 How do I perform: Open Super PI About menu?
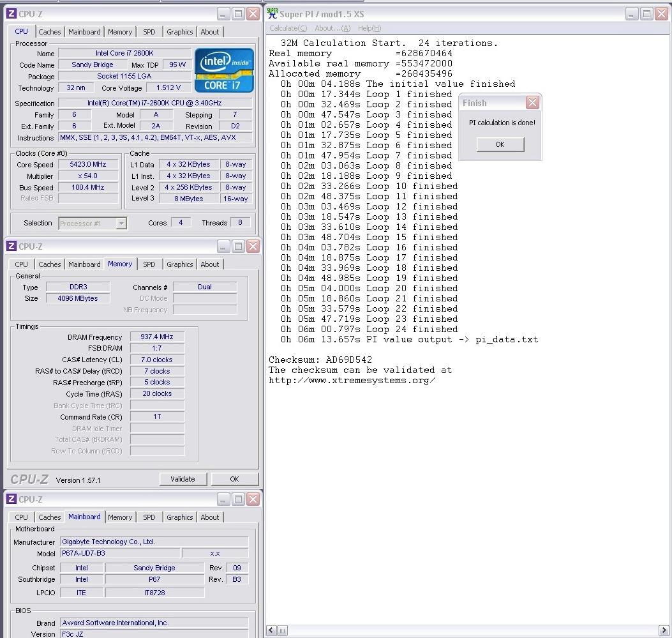(x=332, y=28)
